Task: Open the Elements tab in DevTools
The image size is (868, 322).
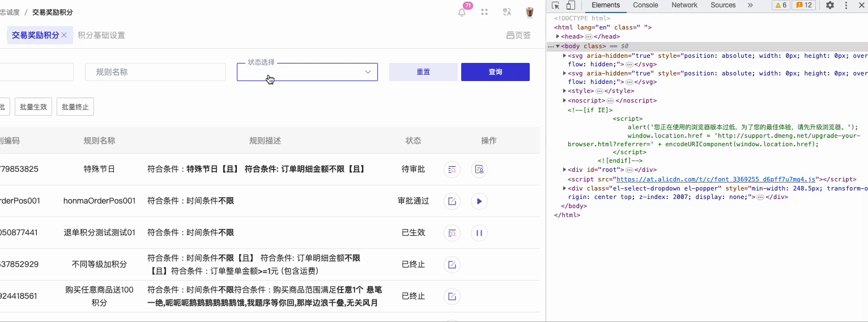Action: click(606, 5)
